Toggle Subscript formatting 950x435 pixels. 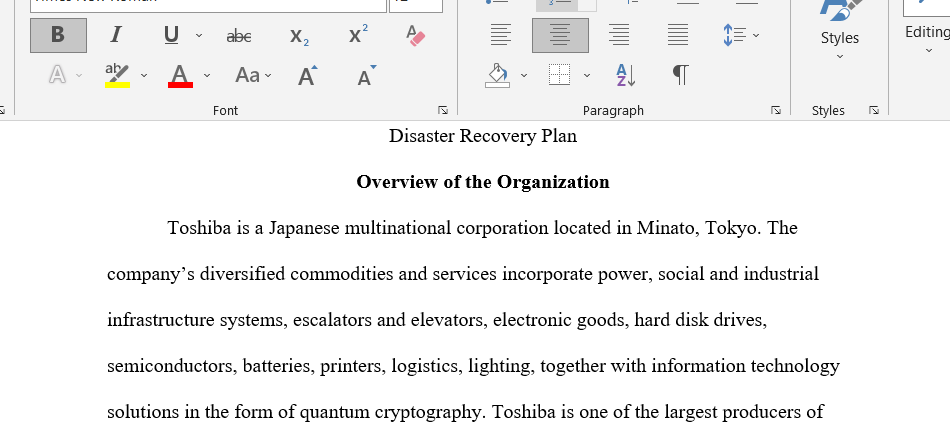point(299,36)
